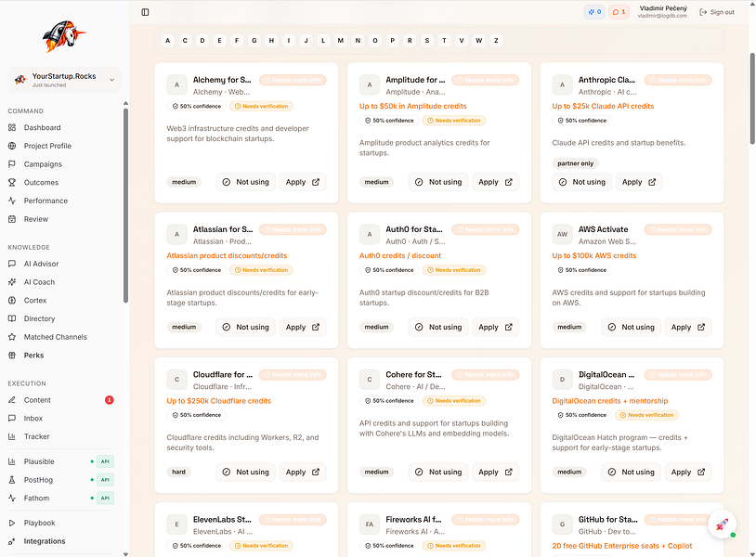Click the sidebar scroll-down arrow
The height and width of the screenshot is (557, 756).
(x=125, y=554)
